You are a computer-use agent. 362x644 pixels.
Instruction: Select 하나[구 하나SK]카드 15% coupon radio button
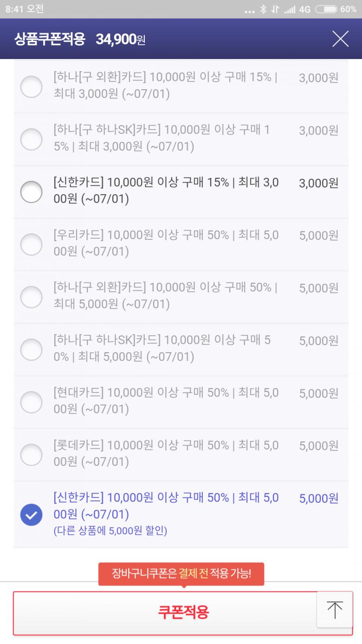point(32,139)
